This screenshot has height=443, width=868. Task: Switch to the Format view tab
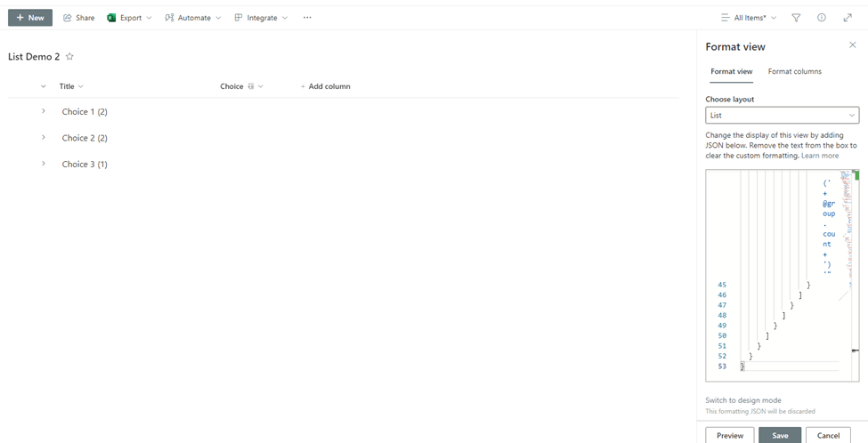[731, 71]
